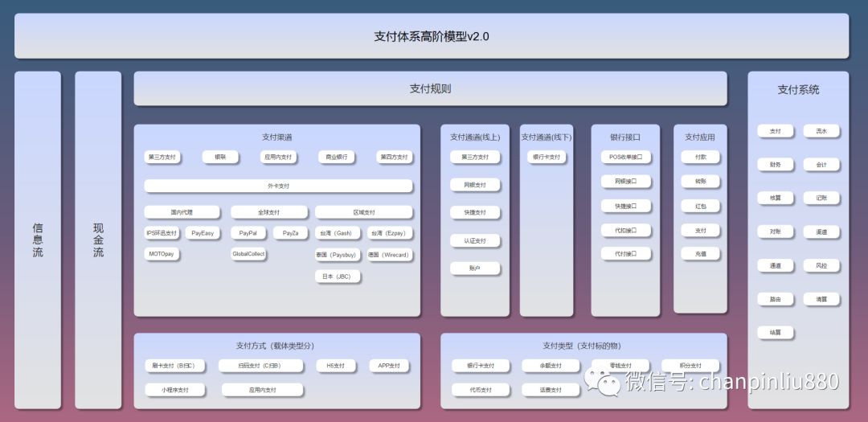Select the 现金流 vertical bar
The width and height of the screenshot is (868, 422).
[98, 240]
